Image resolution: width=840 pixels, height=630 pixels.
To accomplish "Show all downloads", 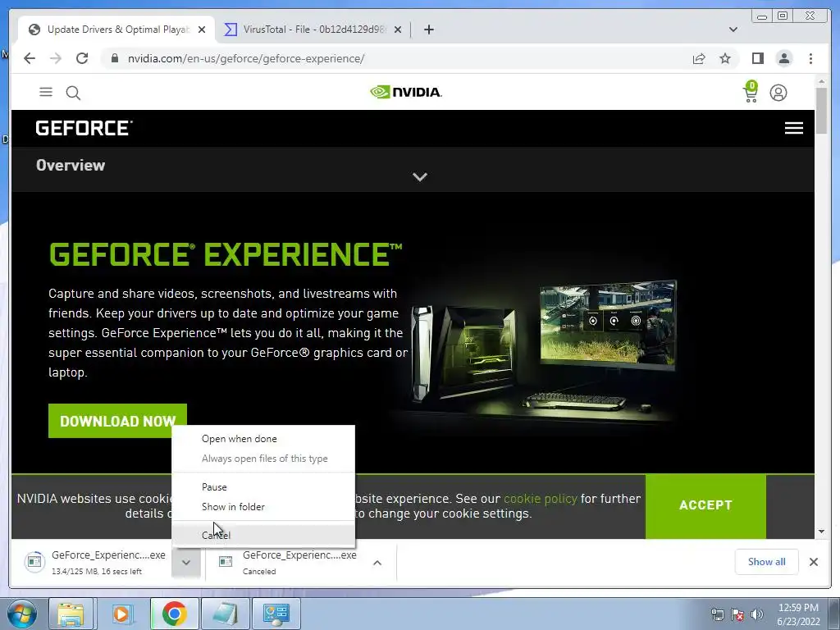I will tap(767, 561).
